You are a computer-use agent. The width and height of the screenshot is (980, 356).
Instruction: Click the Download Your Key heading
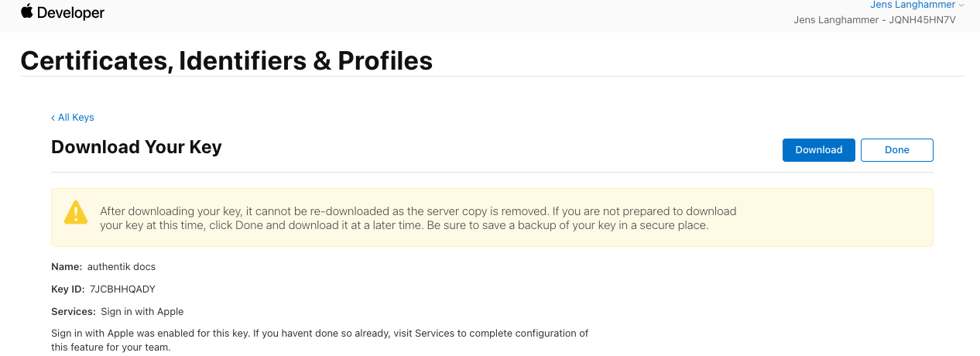tap(136, 147)
